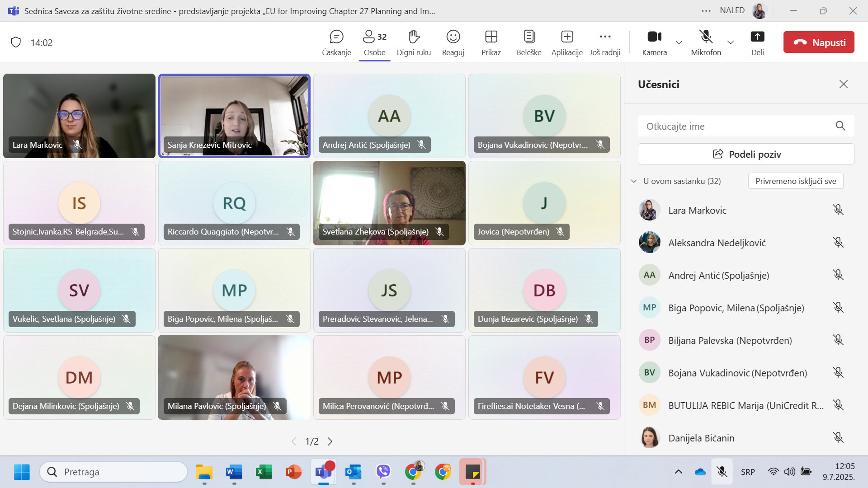
Task: Toggle mic for Lara Markovic in list
Action: (838, 210)
